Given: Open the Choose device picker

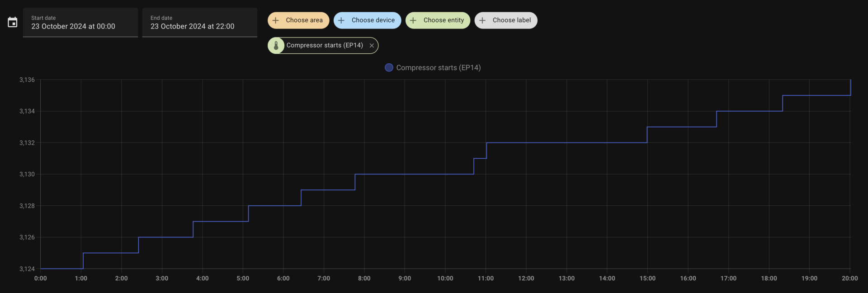Looking at the screenshot, I should coord(373,20).
